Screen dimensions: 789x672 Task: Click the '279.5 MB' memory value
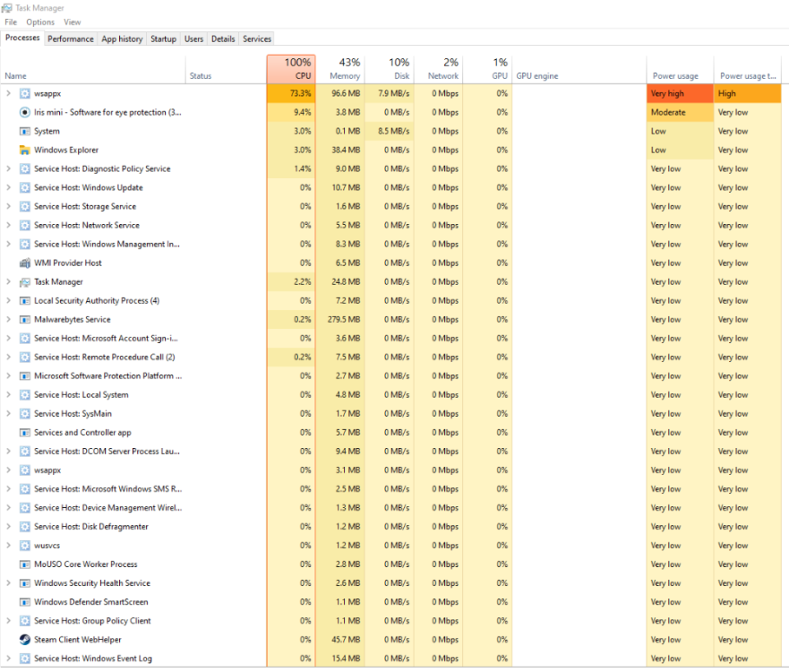[x=344, y=320]
